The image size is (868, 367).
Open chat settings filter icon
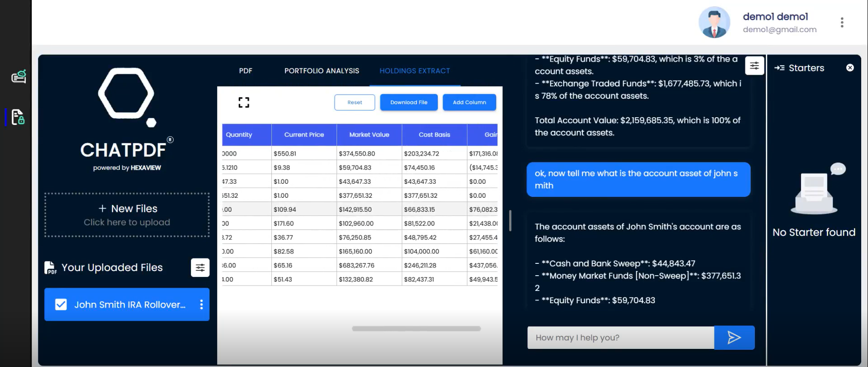point(754,66)
